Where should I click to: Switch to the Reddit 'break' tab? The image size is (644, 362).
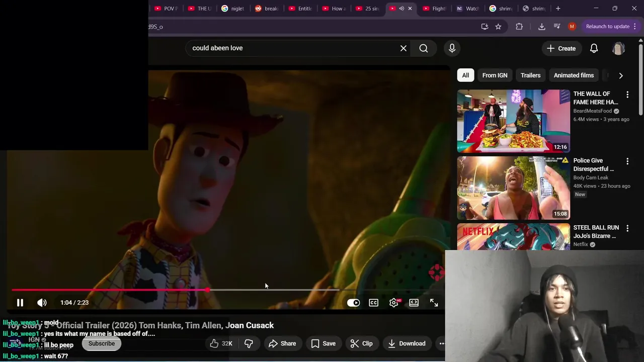pos(267,9)
